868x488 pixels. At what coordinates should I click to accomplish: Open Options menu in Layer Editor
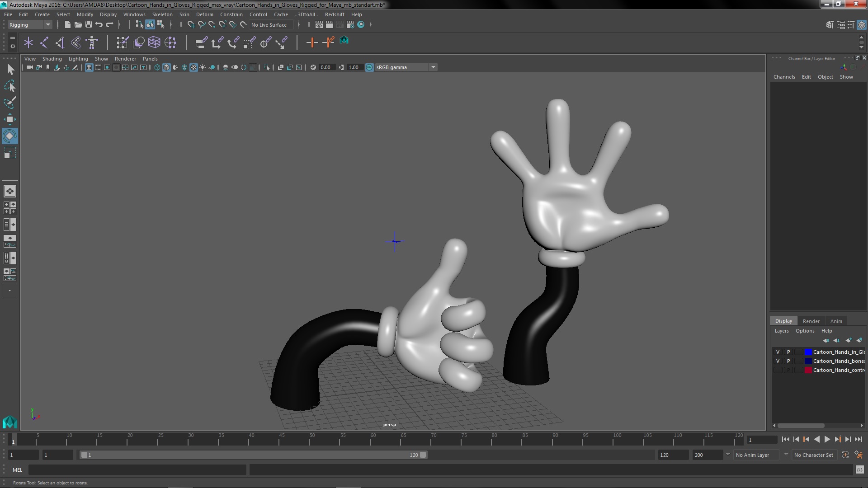point(805,331)
